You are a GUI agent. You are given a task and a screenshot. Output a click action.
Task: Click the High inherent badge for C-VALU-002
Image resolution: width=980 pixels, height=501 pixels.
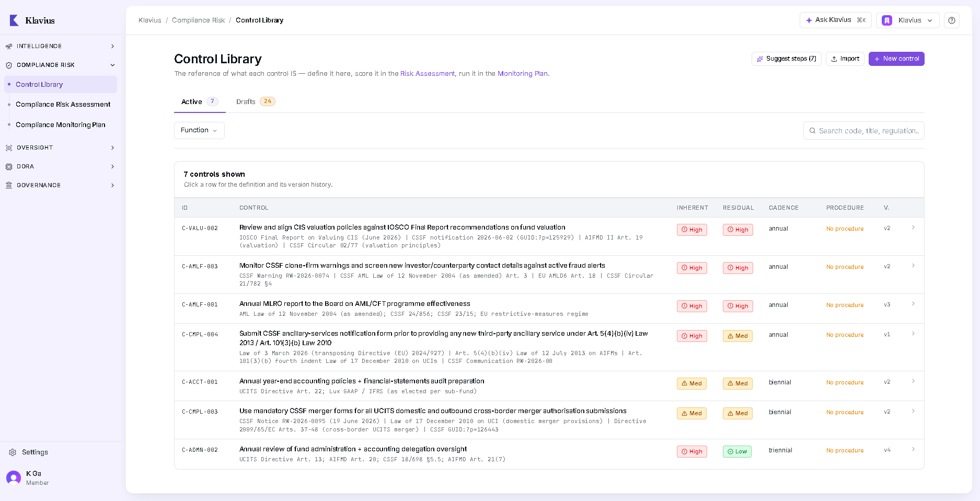pyautogui.click(x=692, y=230)
